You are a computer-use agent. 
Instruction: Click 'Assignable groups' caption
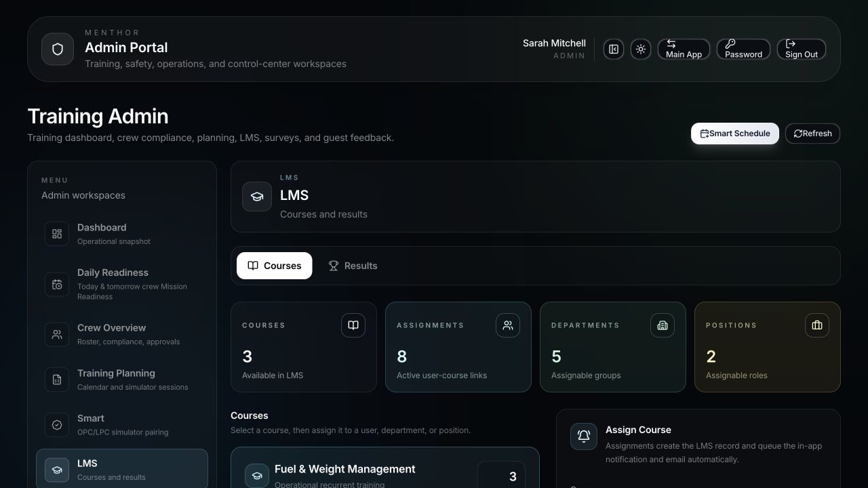(x=586, y=375)
